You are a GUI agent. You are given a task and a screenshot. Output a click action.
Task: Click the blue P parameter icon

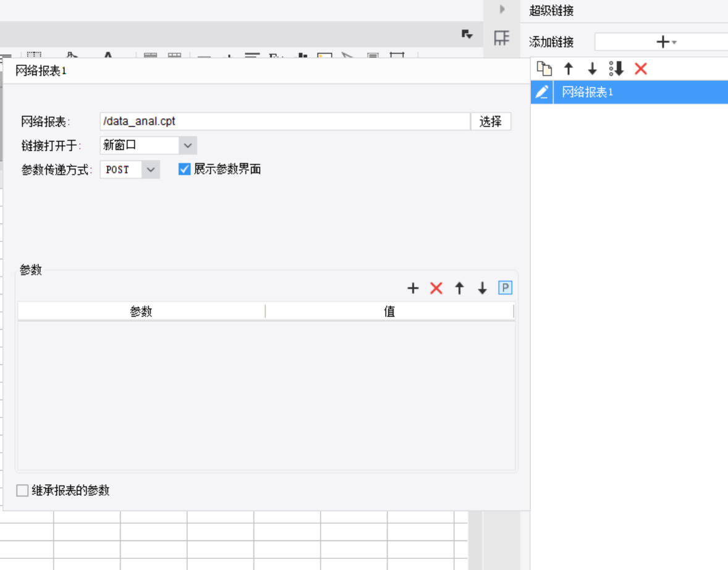point(505,288)
